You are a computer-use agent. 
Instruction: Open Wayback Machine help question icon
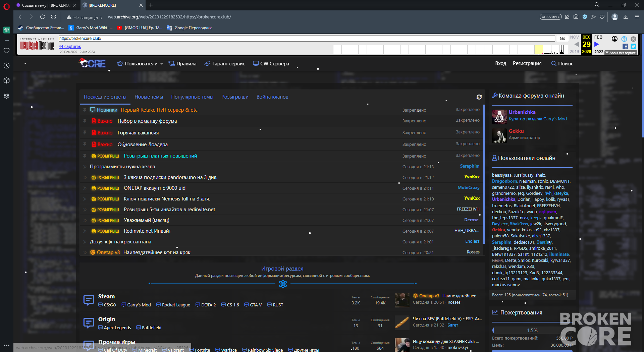click(624, 39)
